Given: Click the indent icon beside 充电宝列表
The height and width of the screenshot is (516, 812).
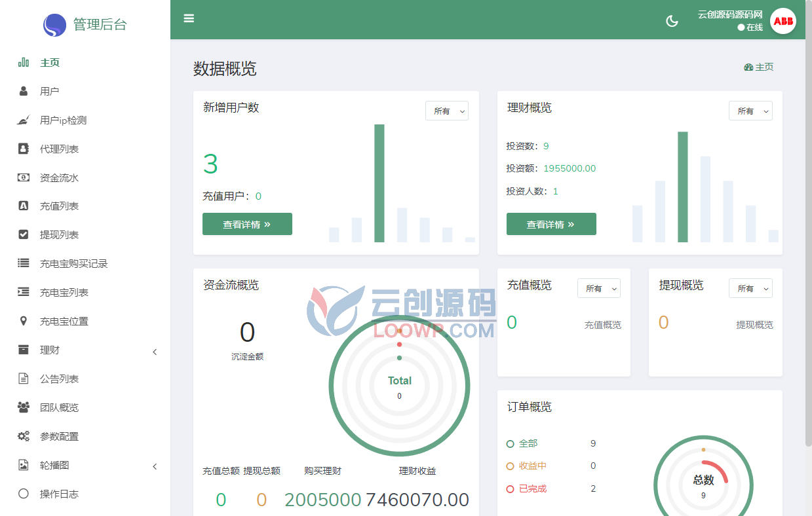Looking at the screenshot, I should [x=24, y=292].
